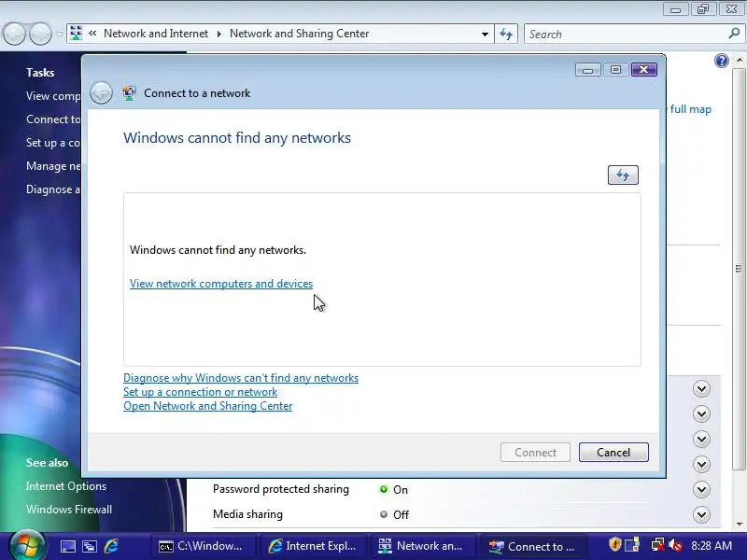Open the Windows Start orb
The image size is (747, 560).
[27, 546]
